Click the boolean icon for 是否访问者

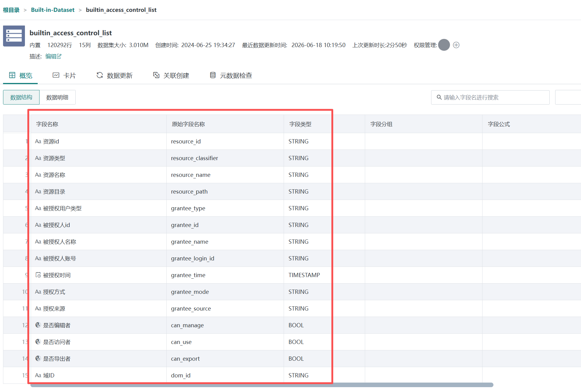[38, 342]
